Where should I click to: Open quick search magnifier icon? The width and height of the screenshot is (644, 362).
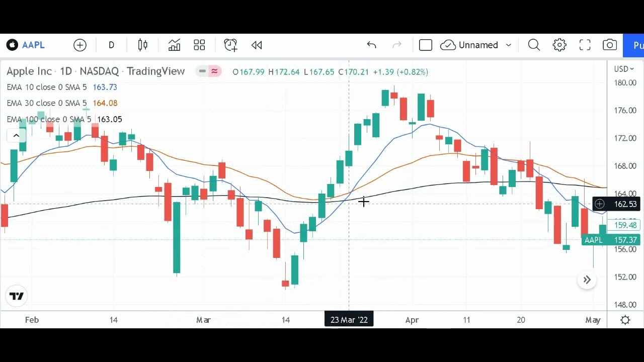[534, 45]
